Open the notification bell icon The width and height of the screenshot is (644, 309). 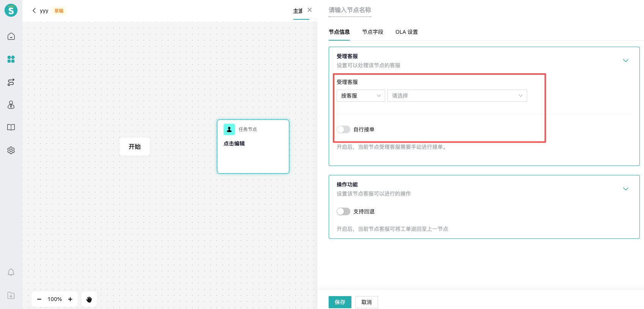point(11,272)
